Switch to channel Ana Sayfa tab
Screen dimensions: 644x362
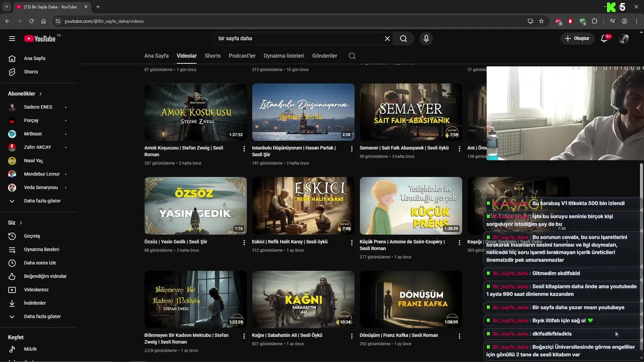156,56
